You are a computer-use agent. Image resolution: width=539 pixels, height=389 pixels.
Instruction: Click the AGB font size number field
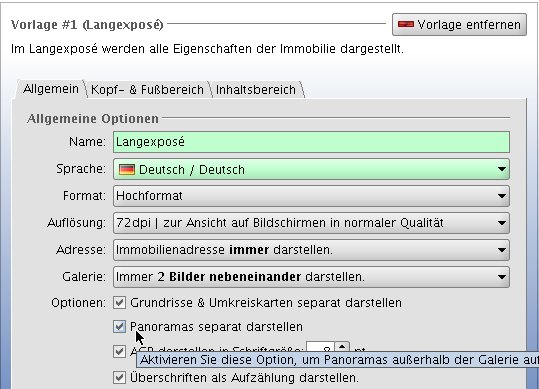click(320, 350)
